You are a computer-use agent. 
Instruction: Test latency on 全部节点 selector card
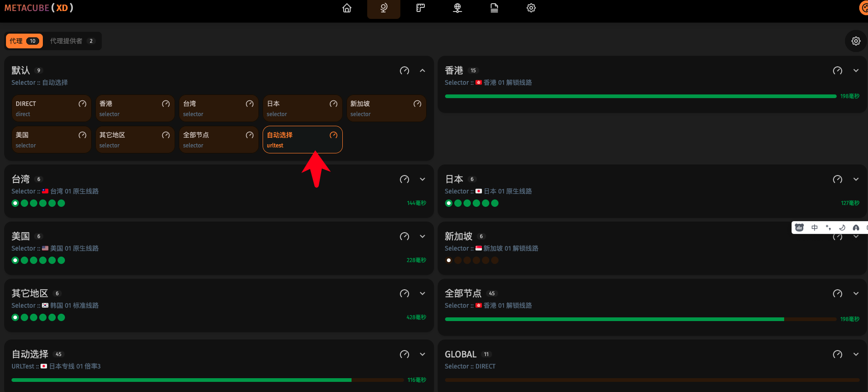pos(250,135)
